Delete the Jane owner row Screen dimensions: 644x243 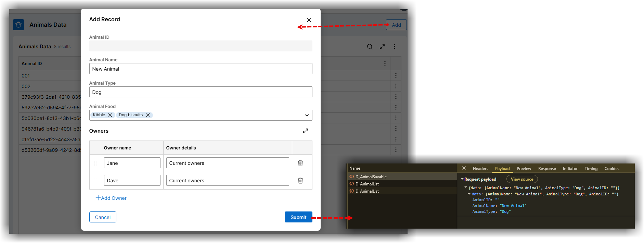(x=300, y=163)
